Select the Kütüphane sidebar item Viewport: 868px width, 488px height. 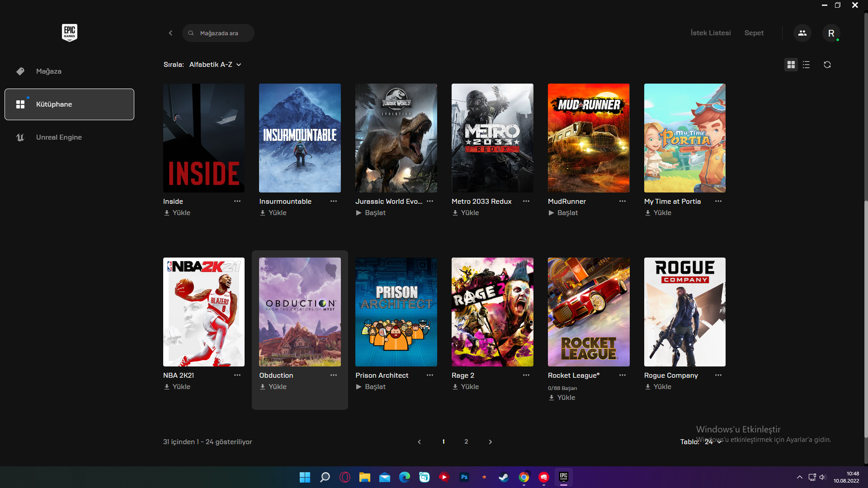tap(69, 104)
